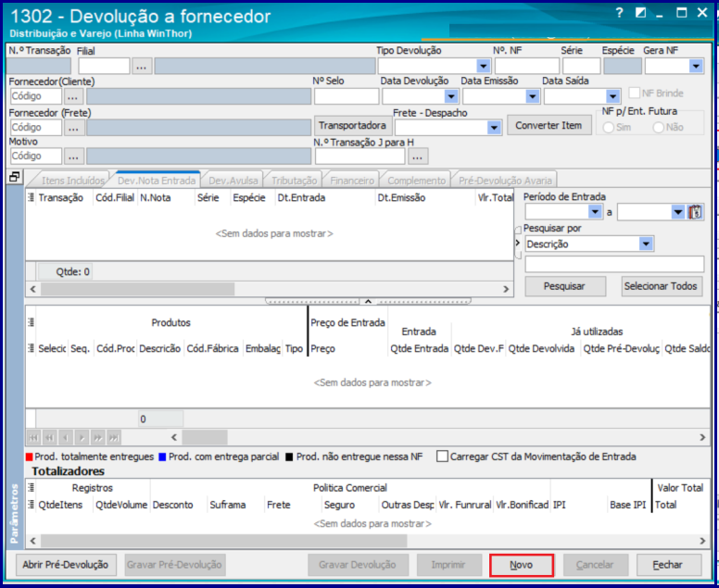719x588 pixels.
Task: Click horizontal scrollbar thumb of notes grid
Action: tap(137, 289)
